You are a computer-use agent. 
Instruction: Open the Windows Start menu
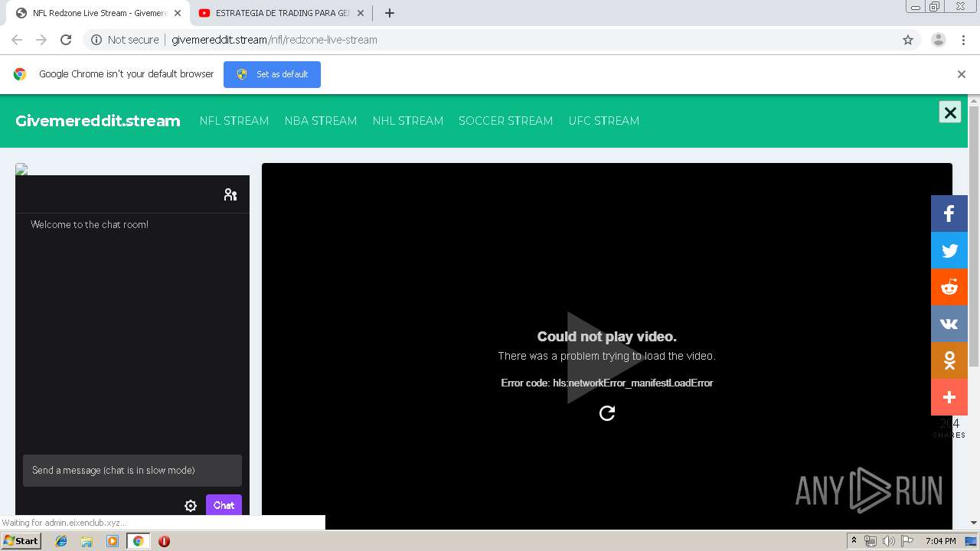(x=21, y=541)
